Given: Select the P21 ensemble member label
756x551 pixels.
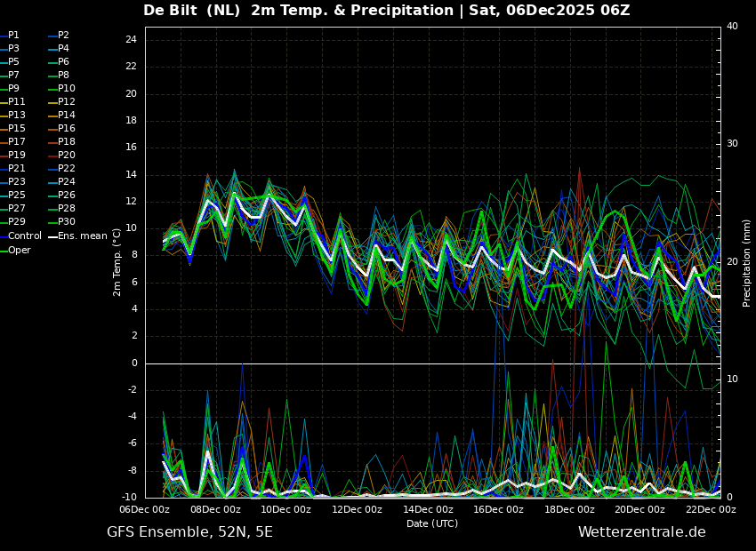Looking at the screenshot, I should point(17,169).
